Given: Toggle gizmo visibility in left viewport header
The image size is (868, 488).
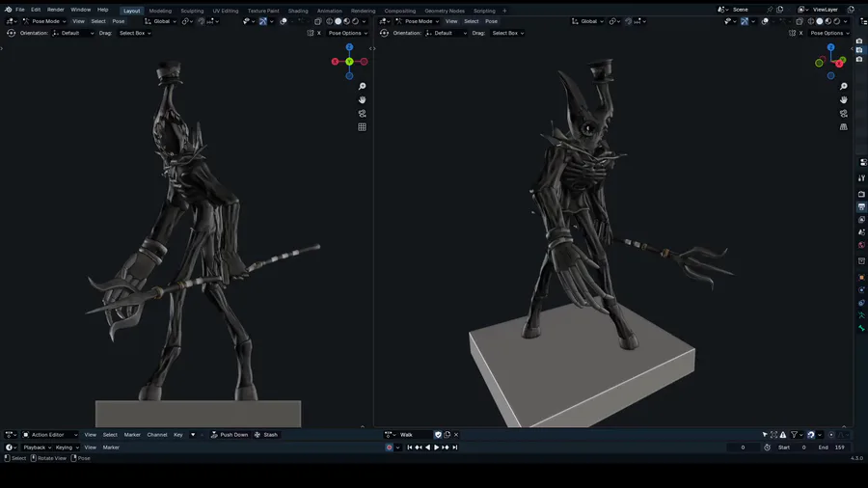Looking at the screenshot, I should click(x=263, y=21).
